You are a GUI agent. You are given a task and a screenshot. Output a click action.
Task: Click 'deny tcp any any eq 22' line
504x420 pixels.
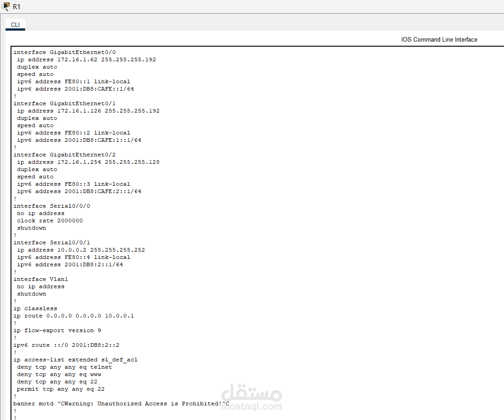57,382
